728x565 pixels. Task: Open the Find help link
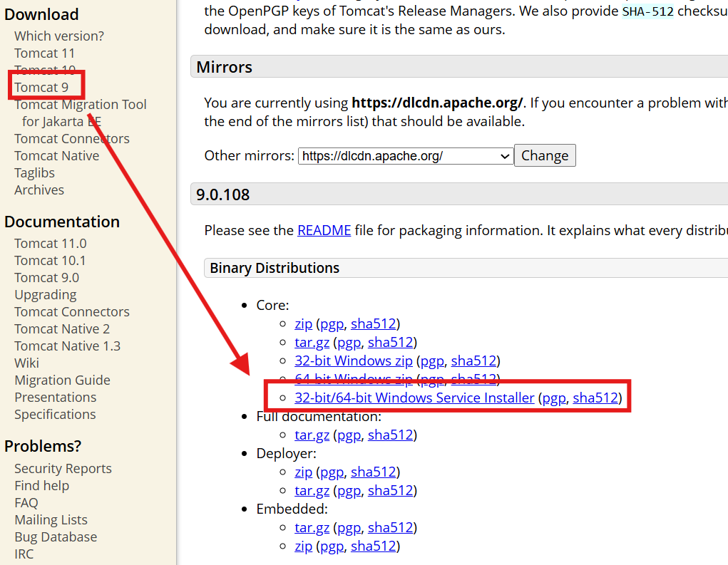pos(42,486)
